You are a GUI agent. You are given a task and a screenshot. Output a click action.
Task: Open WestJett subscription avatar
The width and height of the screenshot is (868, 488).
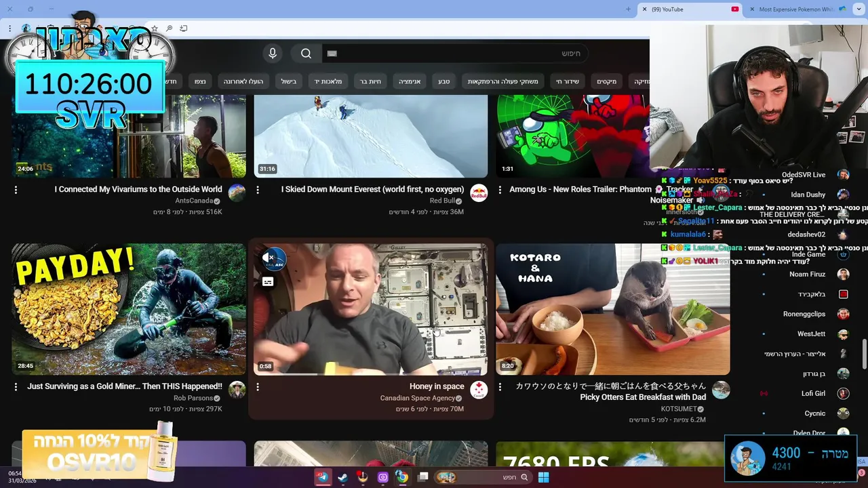[x=843, y=334]
